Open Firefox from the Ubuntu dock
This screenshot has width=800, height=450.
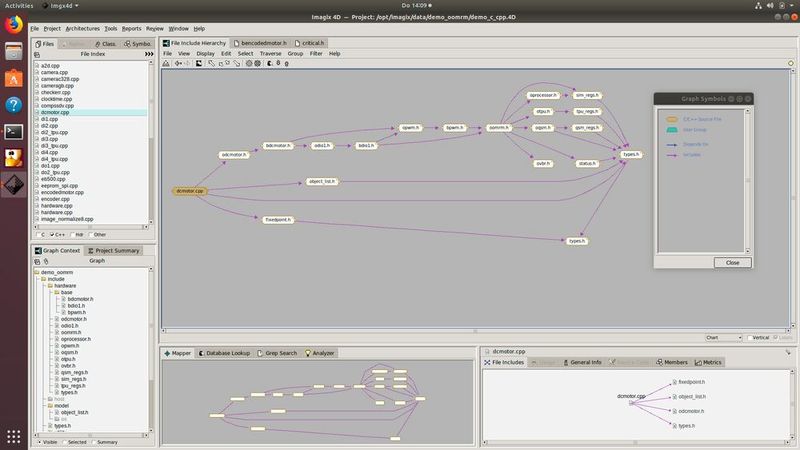click(x=14, y=24)
